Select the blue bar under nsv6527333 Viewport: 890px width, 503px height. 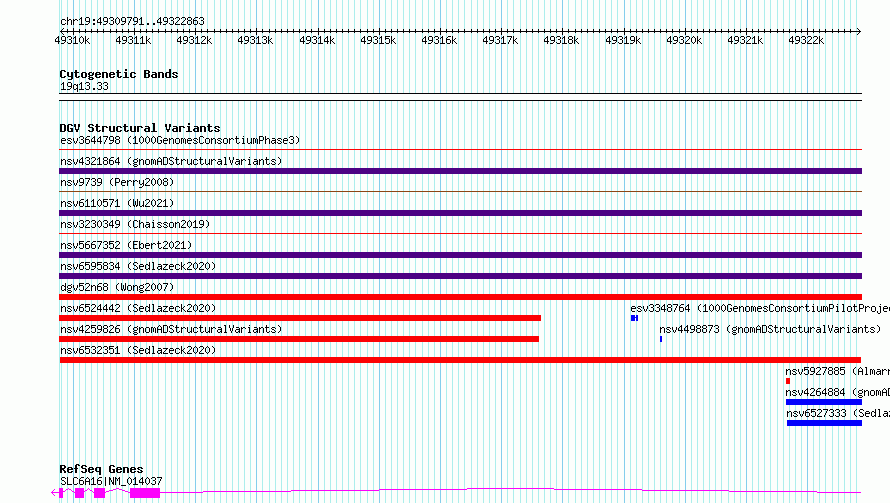point(824,423)
